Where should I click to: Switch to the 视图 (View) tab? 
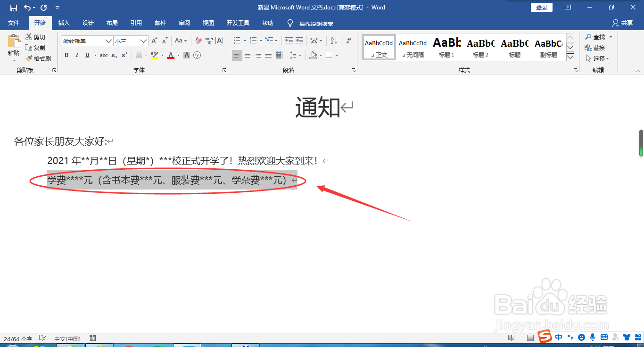coord(208,23)
